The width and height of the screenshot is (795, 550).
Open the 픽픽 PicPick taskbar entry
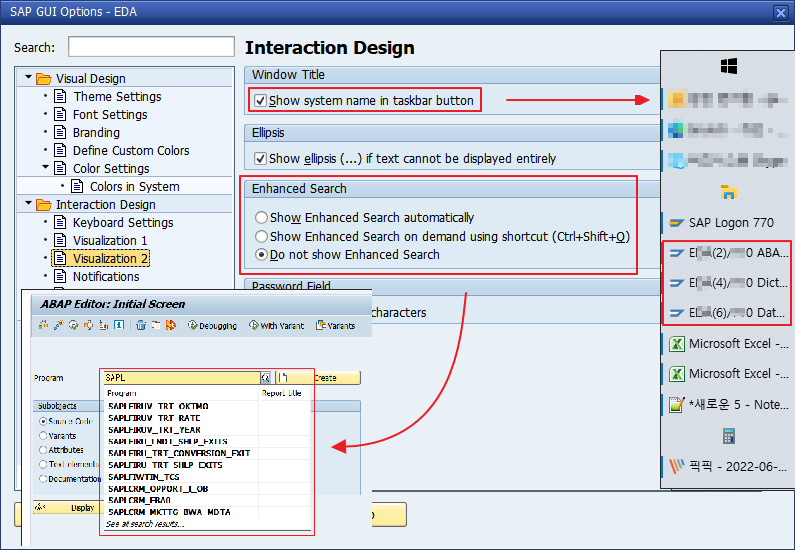point(729,466)
